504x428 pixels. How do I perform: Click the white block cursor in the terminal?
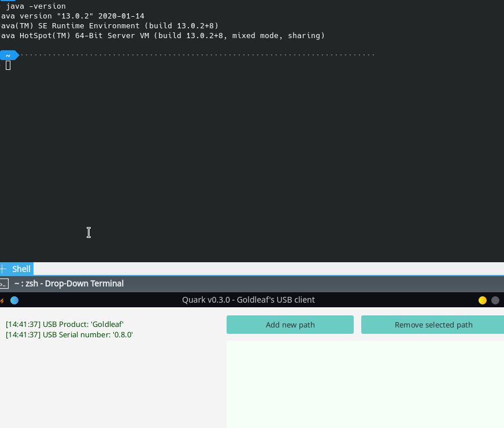pyautogui.click(x=8, y=65)
